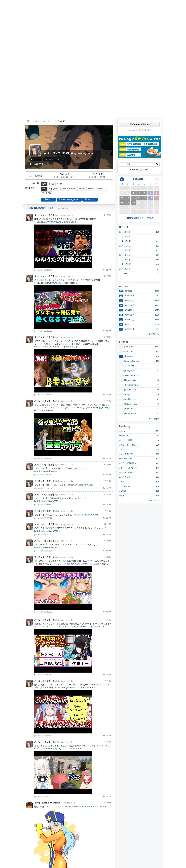Toggle the RTのみ filter
The image size is (186, 868).
[x=82, y=189]
